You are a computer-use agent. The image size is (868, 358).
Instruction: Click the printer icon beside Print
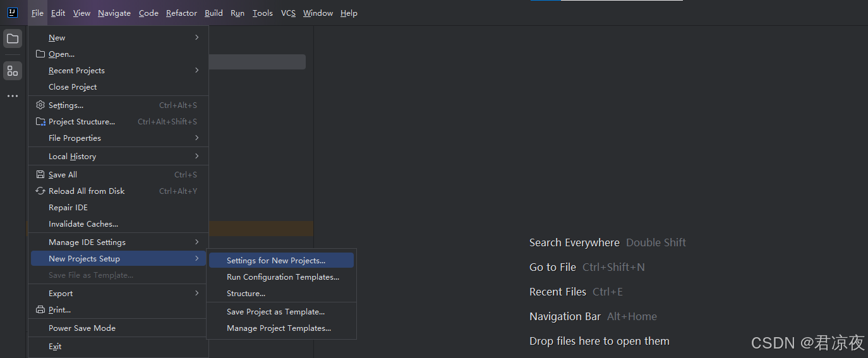(x=40, y=309)
